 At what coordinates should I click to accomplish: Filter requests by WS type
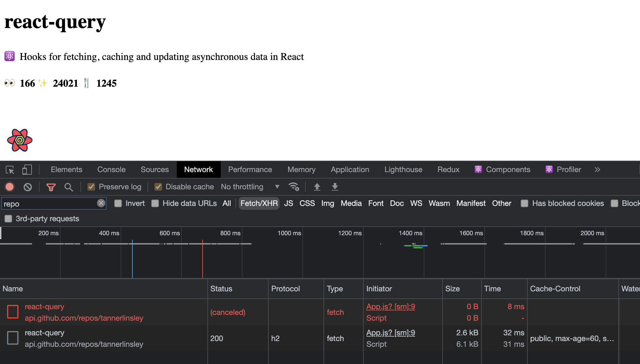[416, 203]
